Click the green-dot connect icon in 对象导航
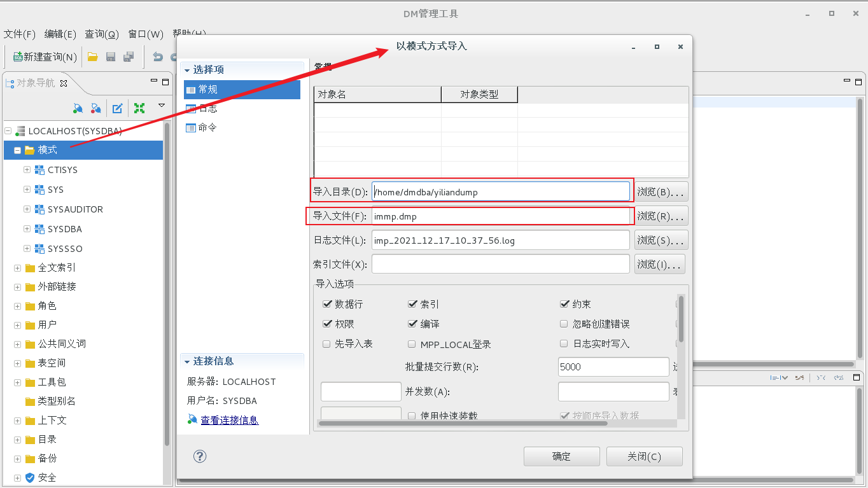Image resolution: width=868 pixels, height=488 pixels. (x=78, y=108)
